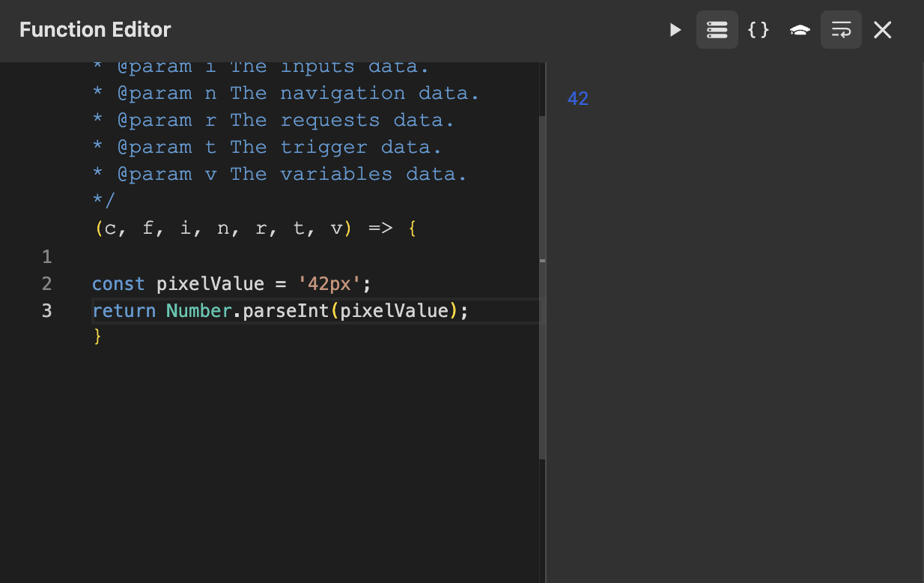Toggle the word wrap icon

coord(841,30)
